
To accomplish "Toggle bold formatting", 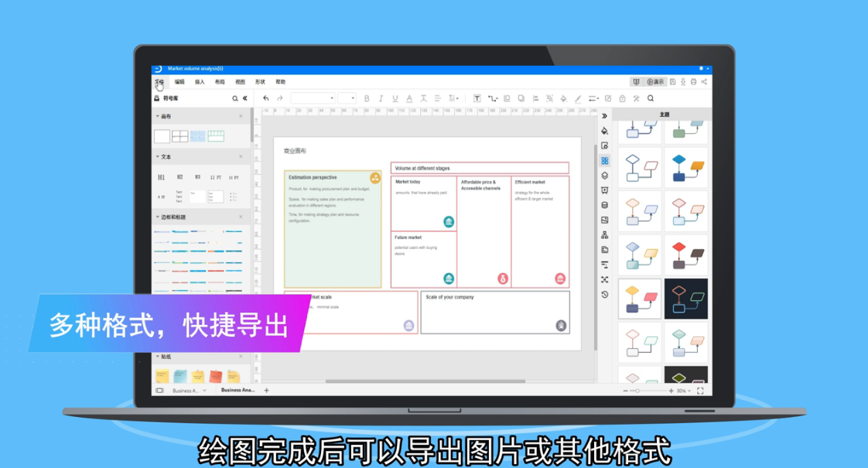I will point(367,98).
